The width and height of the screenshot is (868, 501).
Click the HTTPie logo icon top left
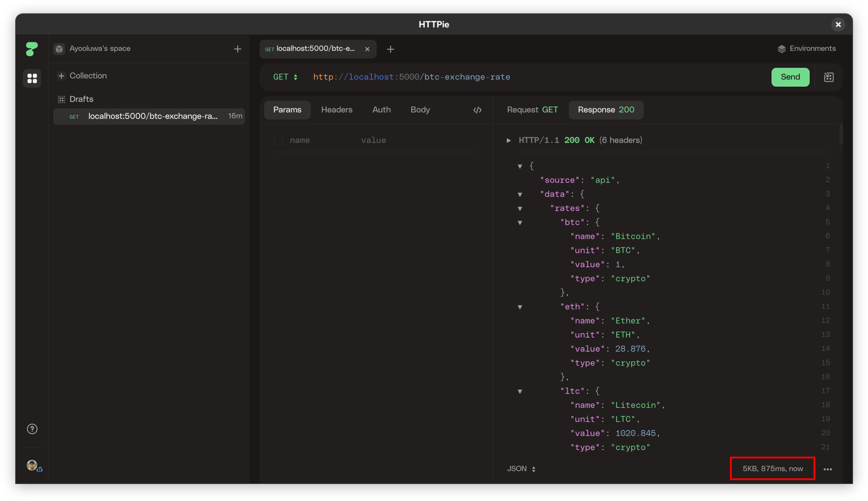click(31, 49)
